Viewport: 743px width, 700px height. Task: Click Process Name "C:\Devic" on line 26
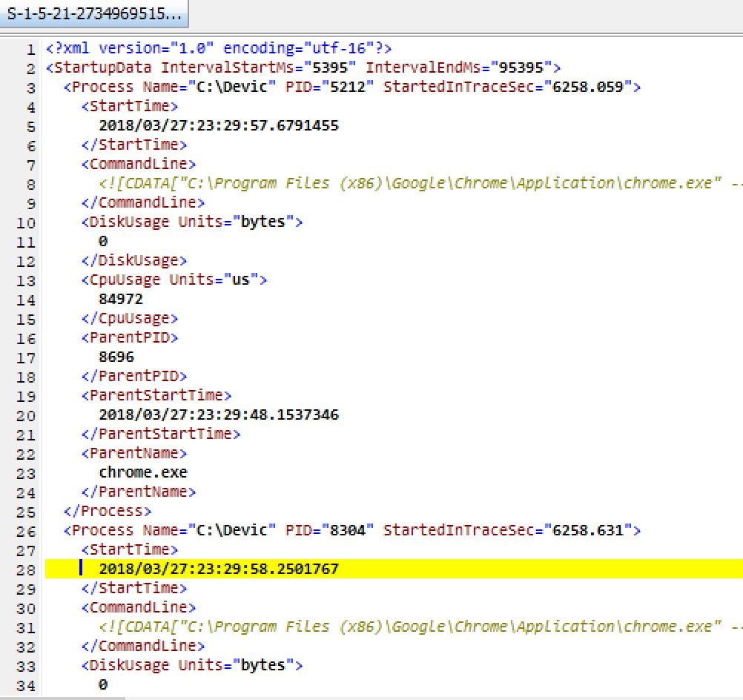(x=231, y=530)
